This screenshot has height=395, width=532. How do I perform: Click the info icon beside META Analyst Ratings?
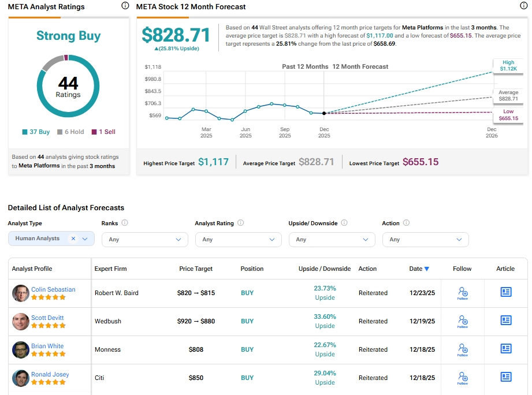[x=125, y=6]
